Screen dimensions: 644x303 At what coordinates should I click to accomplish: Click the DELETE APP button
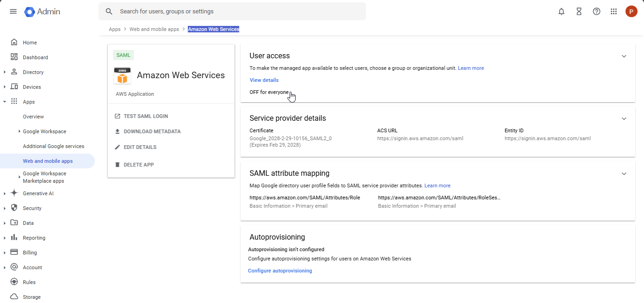coord(134,165)
